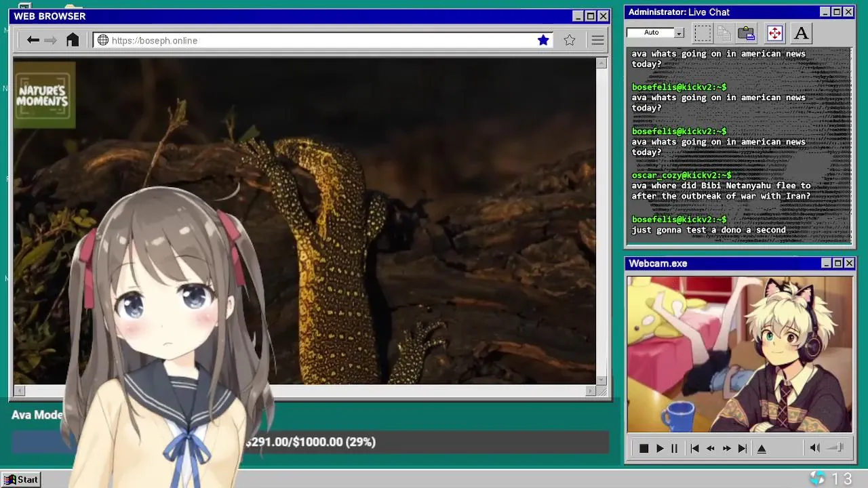The image size is (868, 488).
Task: Toggle full screen icon in Live Chat toolbar
Action: (774, 33)
